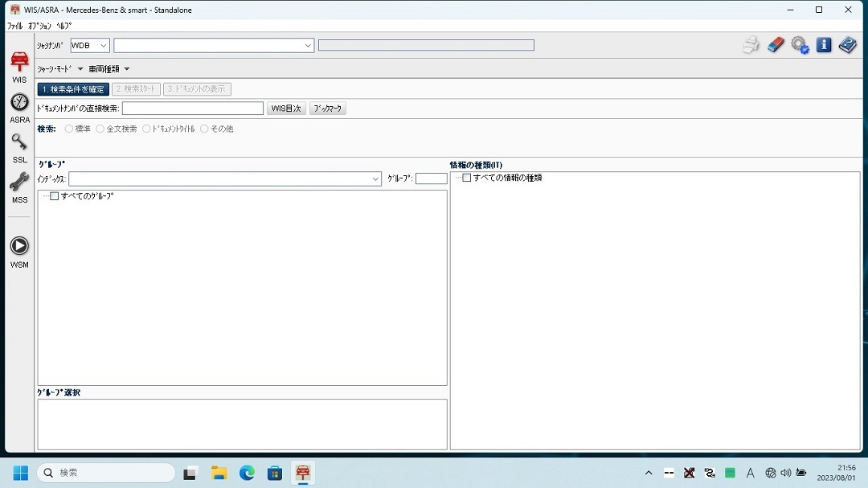Viewport: 868px width, 488px height.
Task: Open the help book icon
Action: click(848, 45)
